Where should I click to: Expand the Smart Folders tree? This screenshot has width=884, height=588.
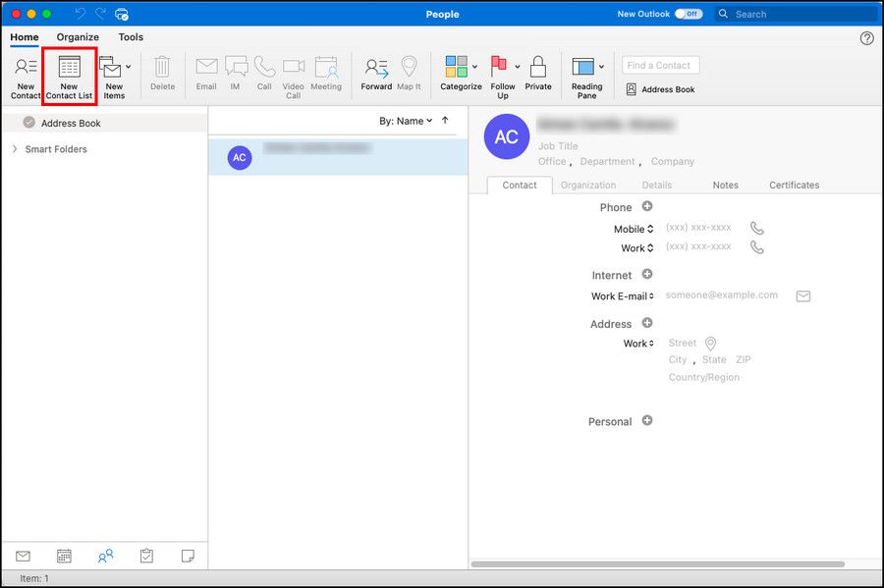tap(14, 149)
